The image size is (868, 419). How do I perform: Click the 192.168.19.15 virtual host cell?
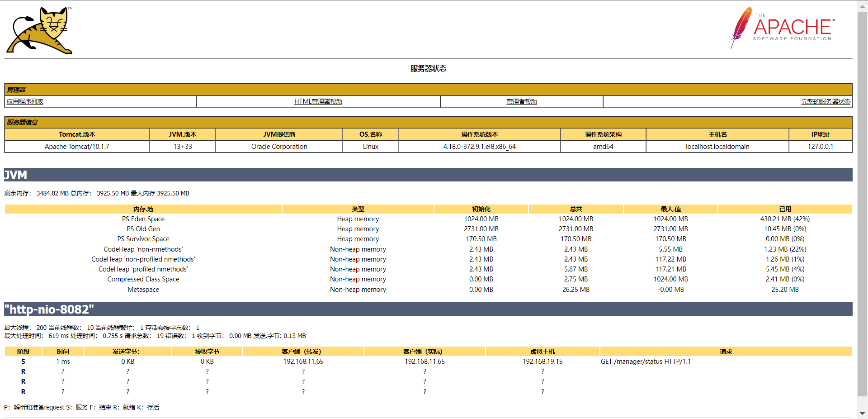[x=542, y=362]
